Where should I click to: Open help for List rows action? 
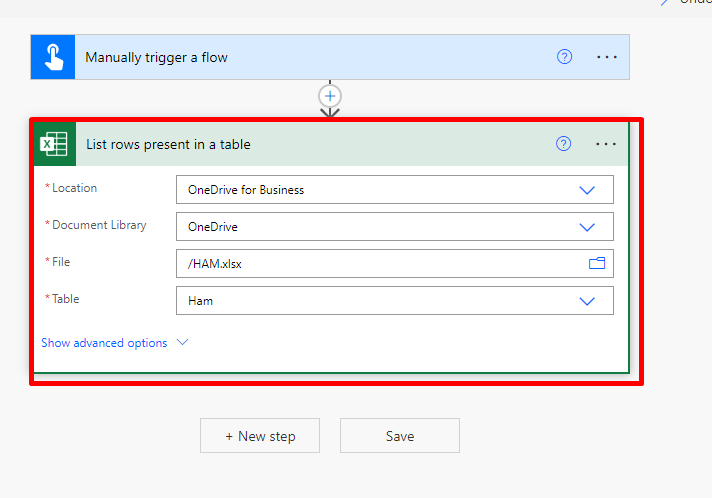(x=564, y=144)
